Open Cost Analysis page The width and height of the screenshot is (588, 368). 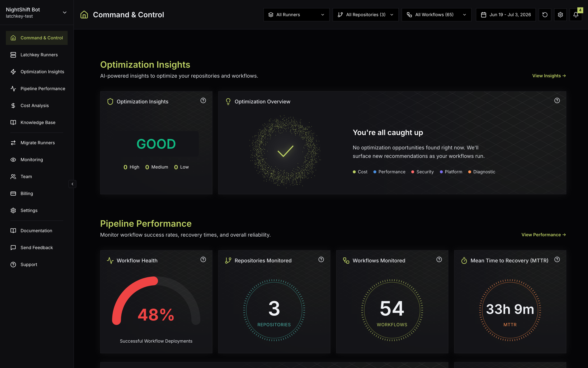37,105
